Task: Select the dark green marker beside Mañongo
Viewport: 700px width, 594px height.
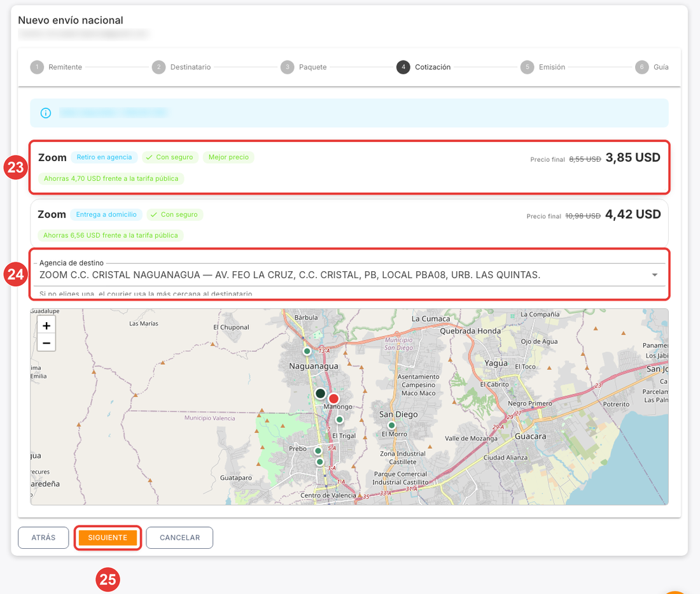Action: (x=320, y=393)
